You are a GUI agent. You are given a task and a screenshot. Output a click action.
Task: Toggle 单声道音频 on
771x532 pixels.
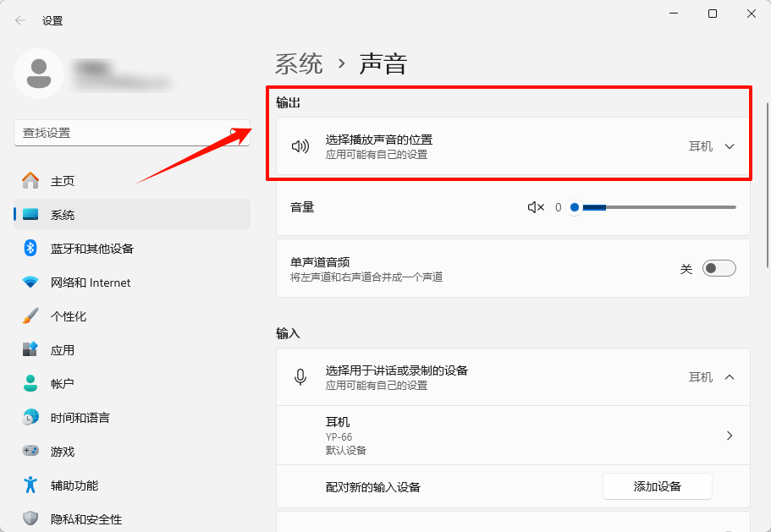point(719,268)
